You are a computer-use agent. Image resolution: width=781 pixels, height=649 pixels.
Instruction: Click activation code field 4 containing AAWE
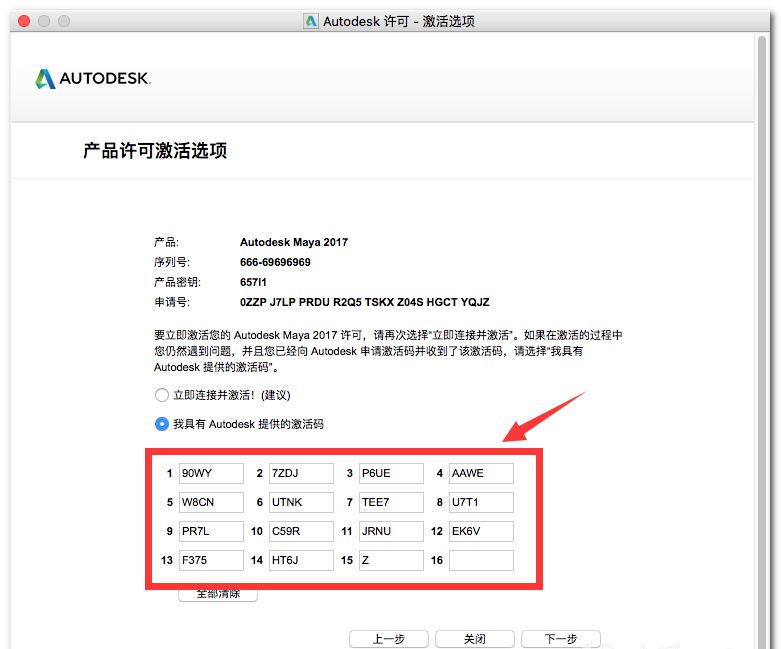[481, 473]
